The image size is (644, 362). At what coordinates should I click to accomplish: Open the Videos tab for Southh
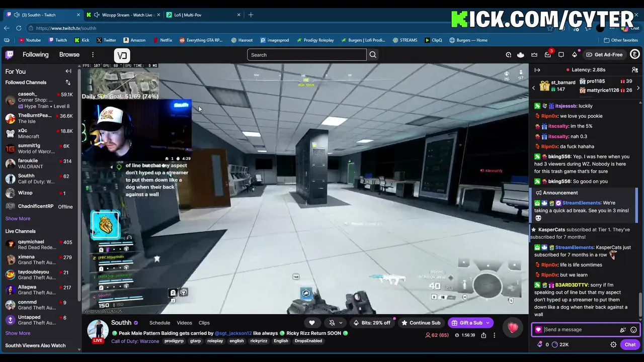point(184,323)
